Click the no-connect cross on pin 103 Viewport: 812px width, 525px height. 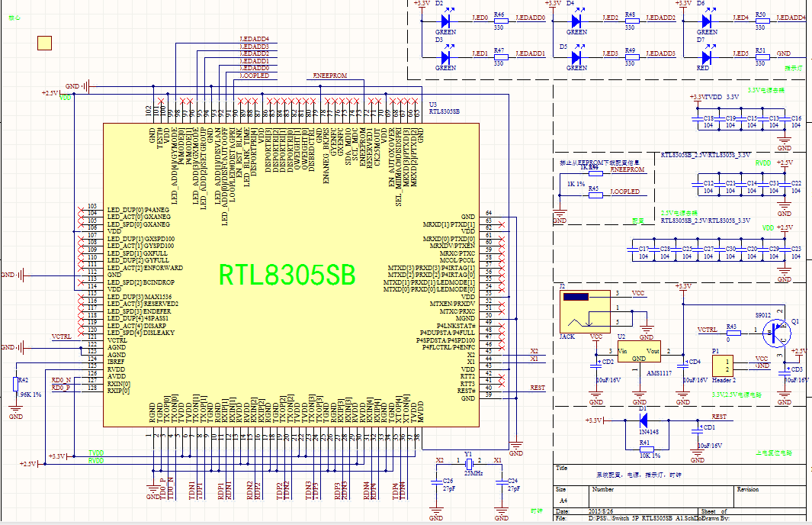(81, 210)
